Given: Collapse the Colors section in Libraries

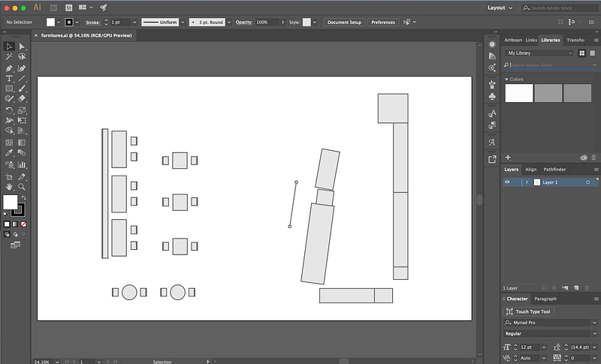Looking at the screenshot, I should point(506,80).
